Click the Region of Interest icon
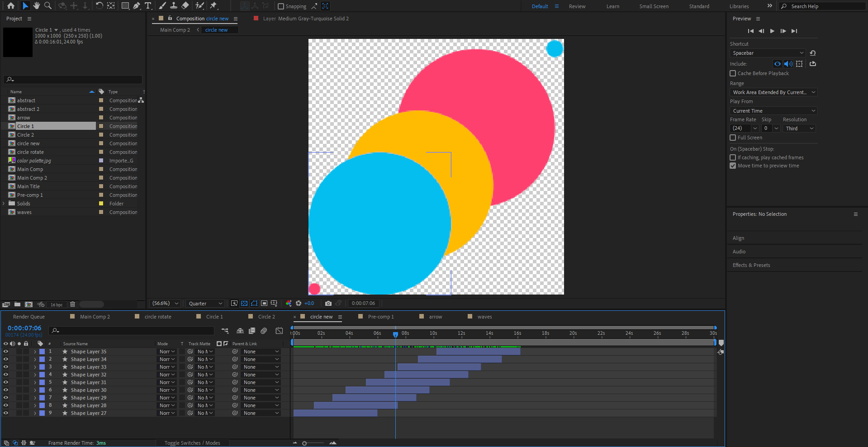The image size is (868, 447). (264, 304)
